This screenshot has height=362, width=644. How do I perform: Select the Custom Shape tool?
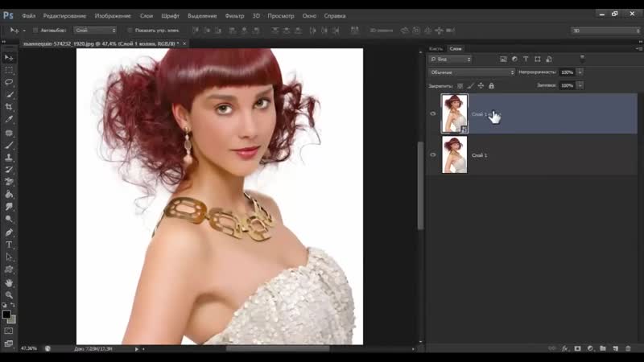coord(9,269)
